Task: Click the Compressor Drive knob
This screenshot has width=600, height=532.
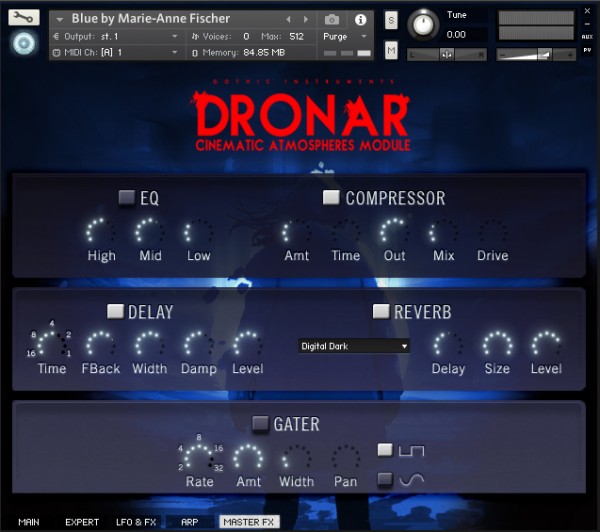Action: pyautogui.click(x=492, y=232)
